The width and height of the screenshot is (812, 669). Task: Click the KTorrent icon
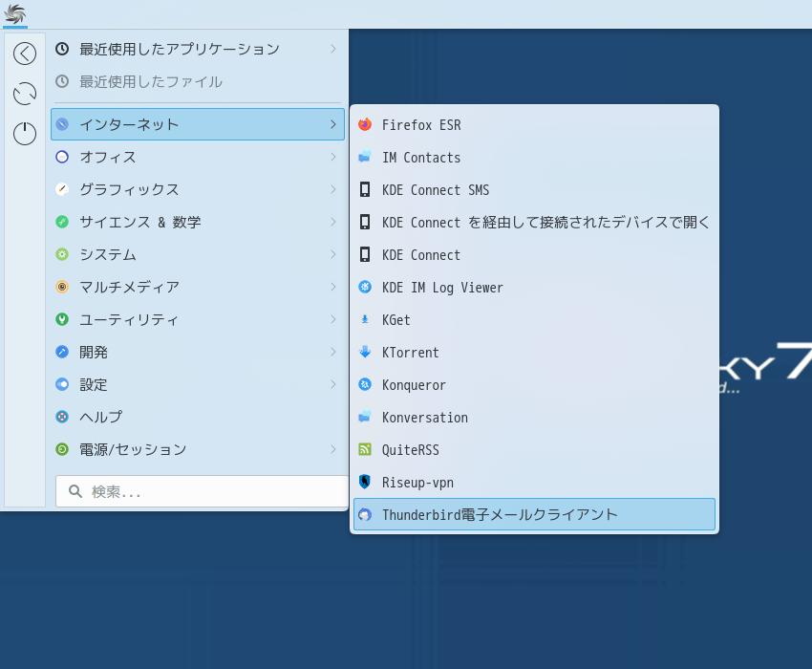pos(365,353)
